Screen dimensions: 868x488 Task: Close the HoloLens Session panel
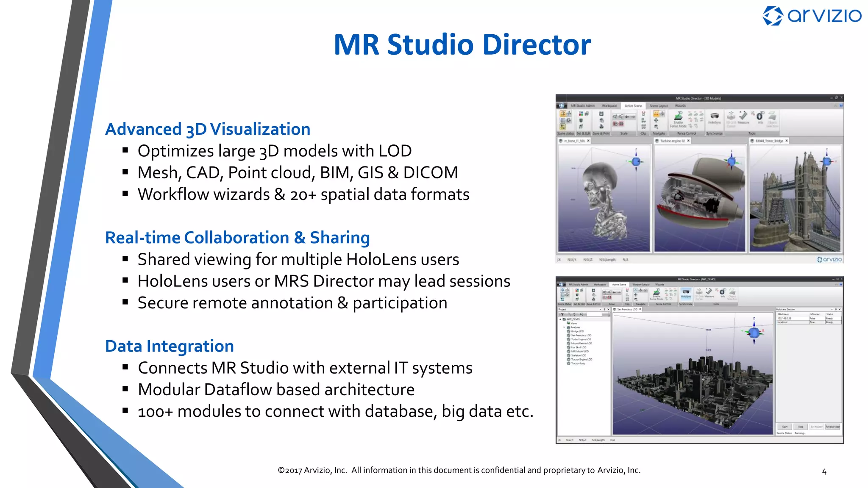[840, 309]
